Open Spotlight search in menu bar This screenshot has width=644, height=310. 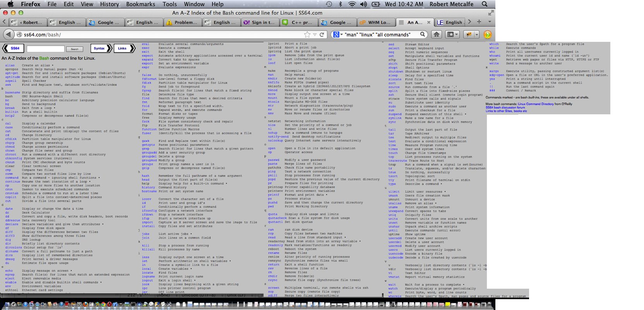click(x=485, y=4)
